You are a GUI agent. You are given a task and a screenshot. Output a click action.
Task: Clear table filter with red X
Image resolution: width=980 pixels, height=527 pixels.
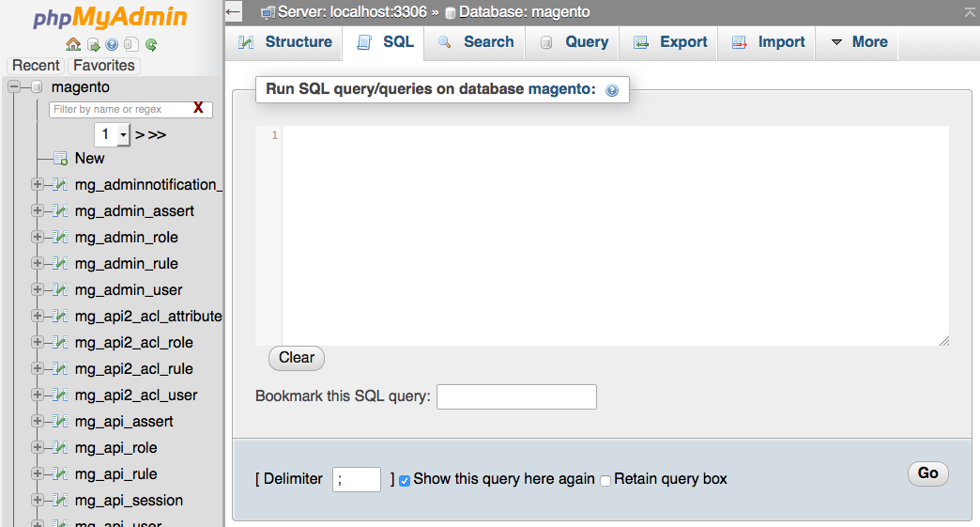click(198, 108)
